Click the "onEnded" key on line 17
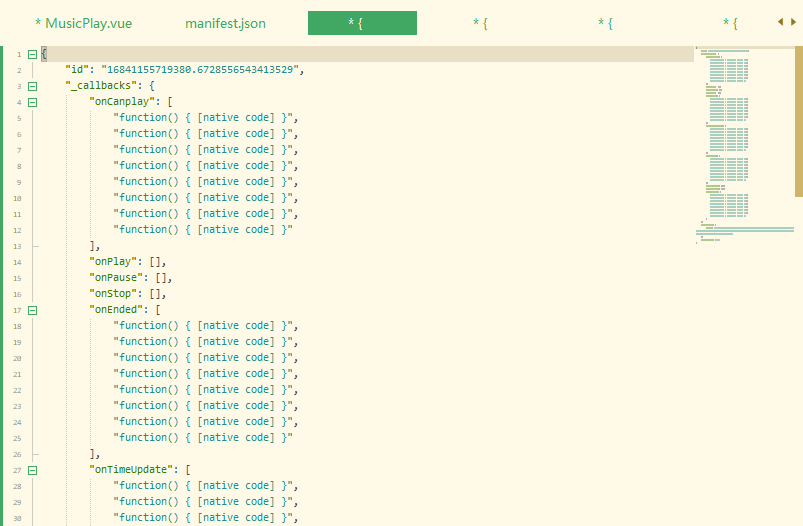The height and width of the screenshot is (526, 803). 116,309
